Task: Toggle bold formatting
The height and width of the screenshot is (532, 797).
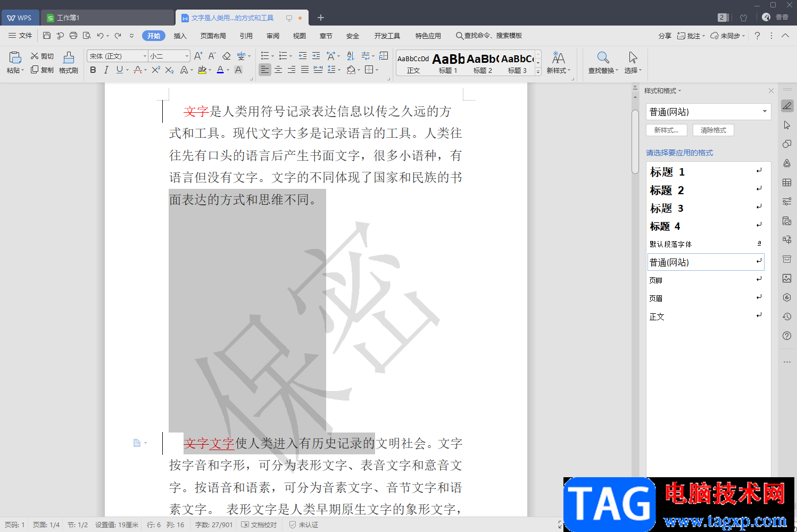Action: coord(93,70)
